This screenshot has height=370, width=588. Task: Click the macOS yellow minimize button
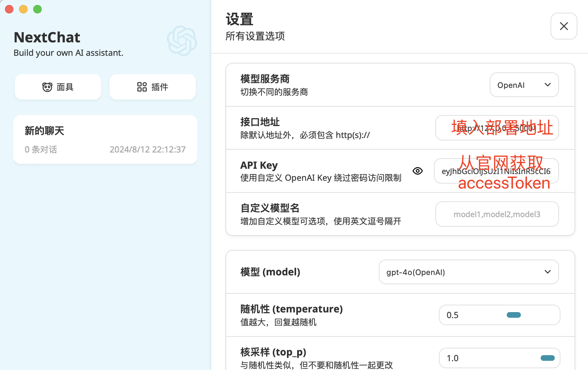[23, 9]
